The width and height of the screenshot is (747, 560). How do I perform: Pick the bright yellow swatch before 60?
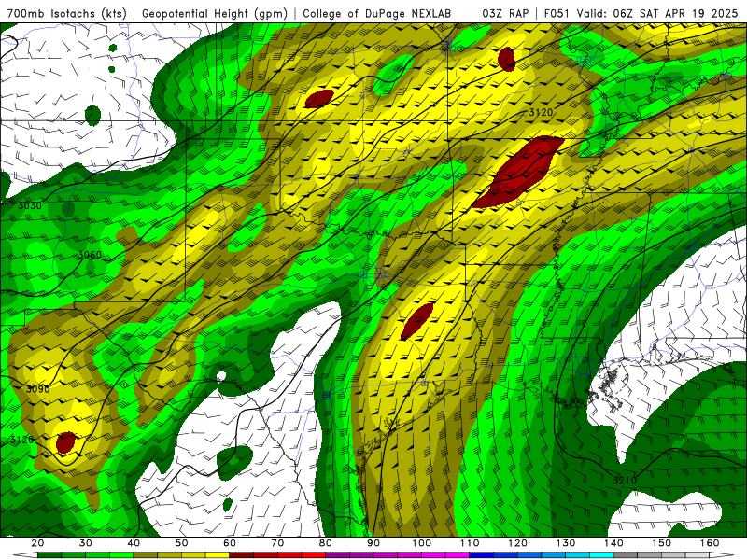point(218,555)
